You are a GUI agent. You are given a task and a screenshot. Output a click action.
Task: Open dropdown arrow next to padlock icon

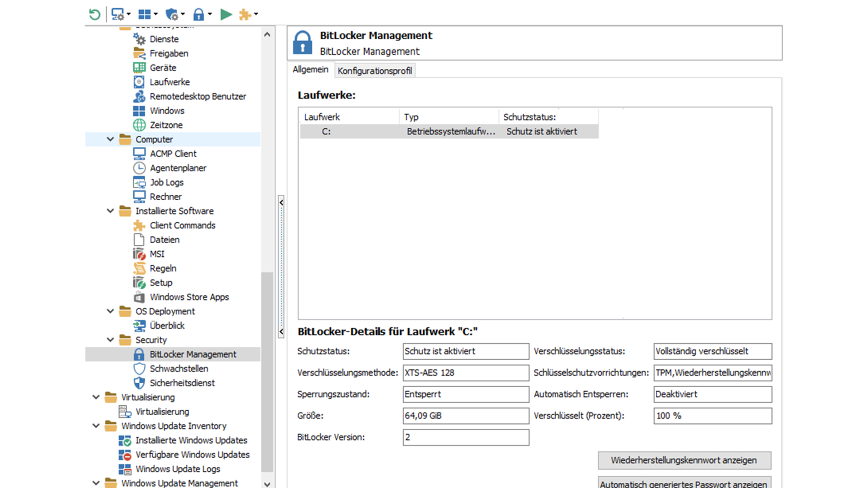click(x=210, y=14)
